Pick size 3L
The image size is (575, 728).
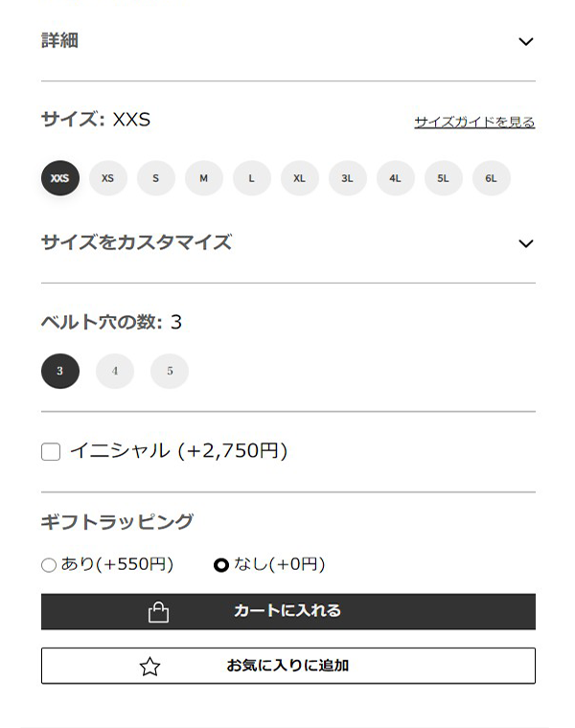[x=348, y=178]
